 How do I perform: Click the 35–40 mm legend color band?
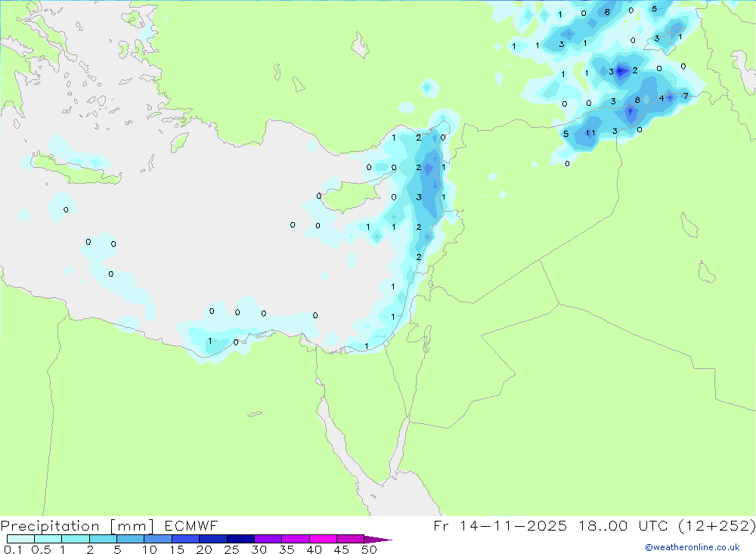tap(295, 539)
